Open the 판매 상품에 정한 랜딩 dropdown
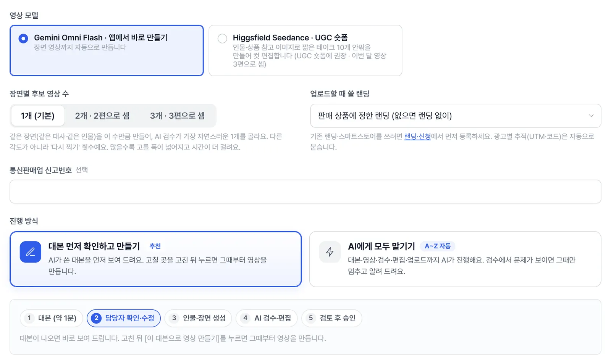 tap(456, 116)
